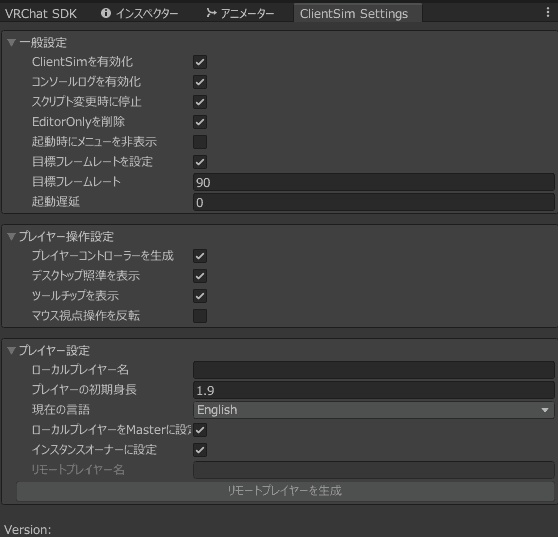Click the 一般設定 section heading text
Viewport: 558px width, 537px height.
(x=43, y=43)
